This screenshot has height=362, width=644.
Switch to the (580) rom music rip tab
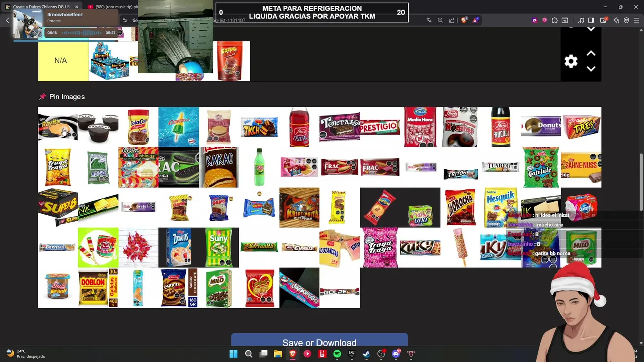[113, 7]
